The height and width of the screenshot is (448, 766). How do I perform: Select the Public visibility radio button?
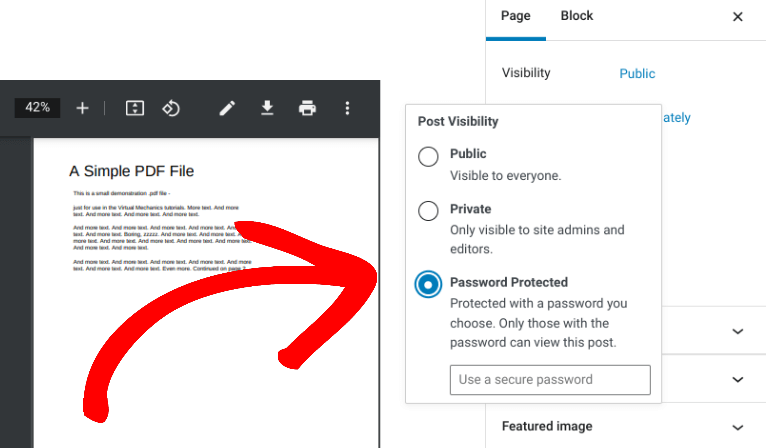pos(428,156)
